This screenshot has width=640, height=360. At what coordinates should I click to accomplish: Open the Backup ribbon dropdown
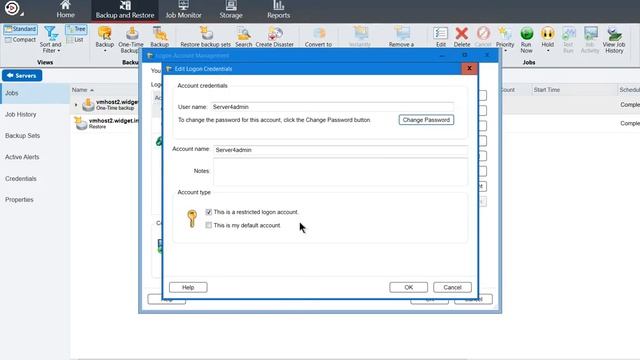[104, 39]
